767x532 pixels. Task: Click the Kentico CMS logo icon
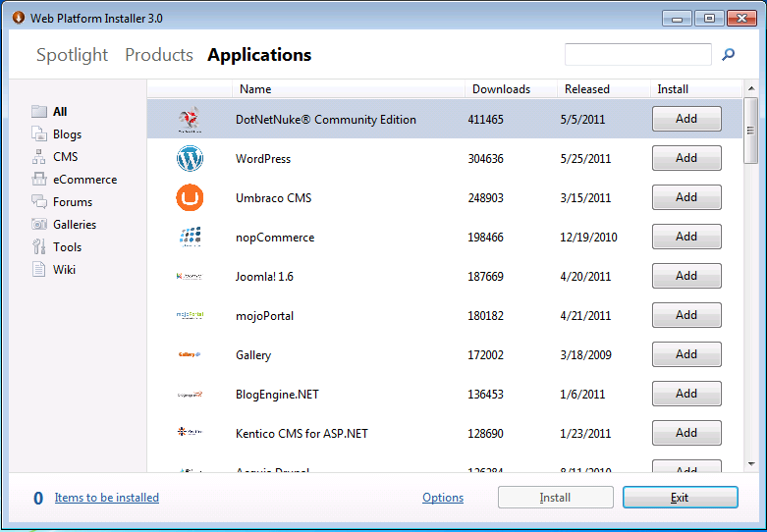click(190, 432)
